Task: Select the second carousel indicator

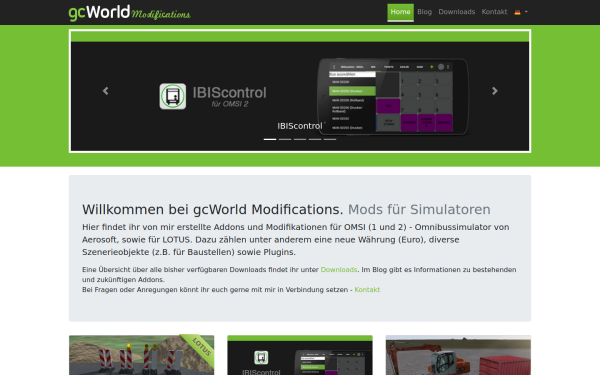Action: (285, 139)
